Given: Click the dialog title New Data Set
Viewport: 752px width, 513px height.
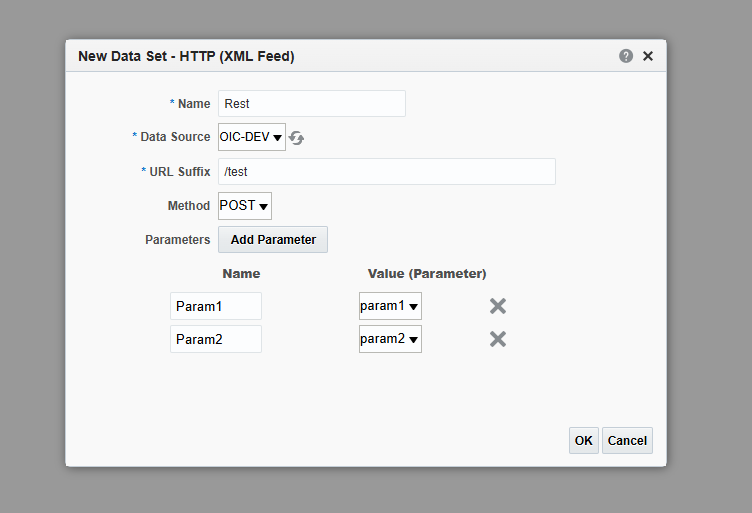Looking at the screenshot, I should coord(186,56).
